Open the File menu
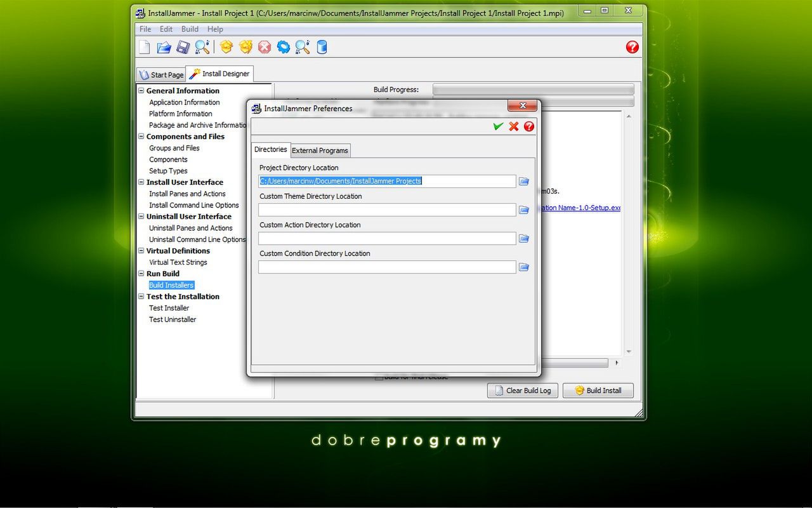This screenshot has height=508, width=812. (x=145, y=29)
